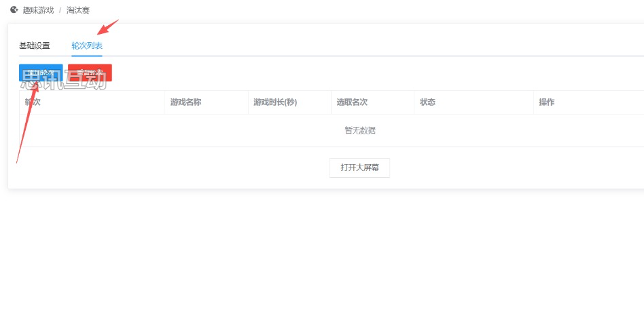This screenshot has height=310, width=644.
Task: Click the 轮次 column header
Action: (33, 102)
